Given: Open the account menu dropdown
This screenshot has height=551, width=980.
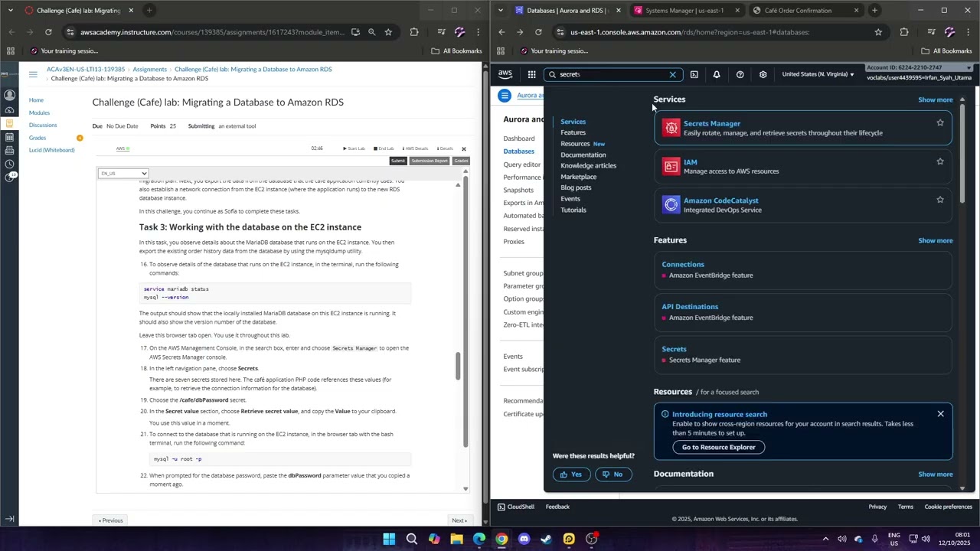Looking at the screenshot, I should [920, 73].
